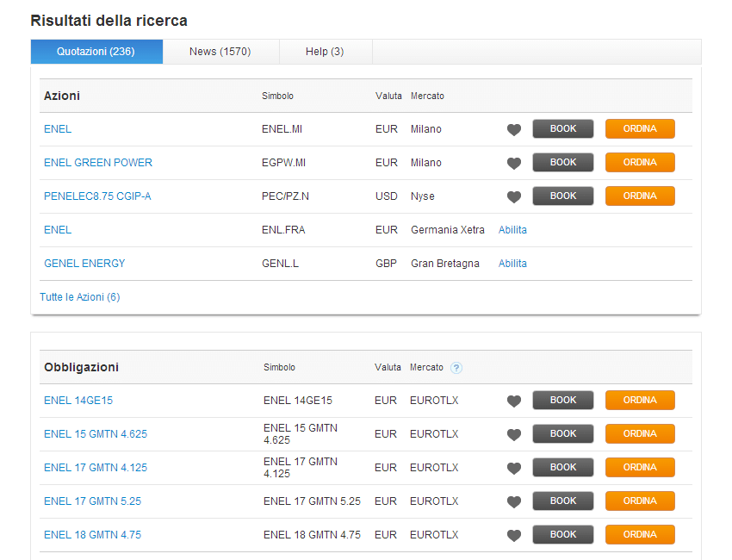
Task: Open the ENEL Germania Xetra stock link
Action: 58,230
